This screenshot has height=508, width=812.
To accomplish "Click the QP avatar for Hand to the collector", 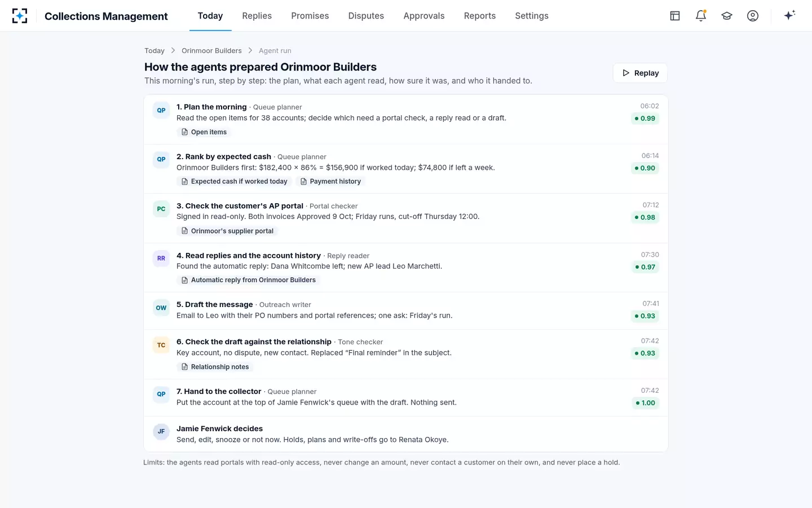I will coord(161,394).
